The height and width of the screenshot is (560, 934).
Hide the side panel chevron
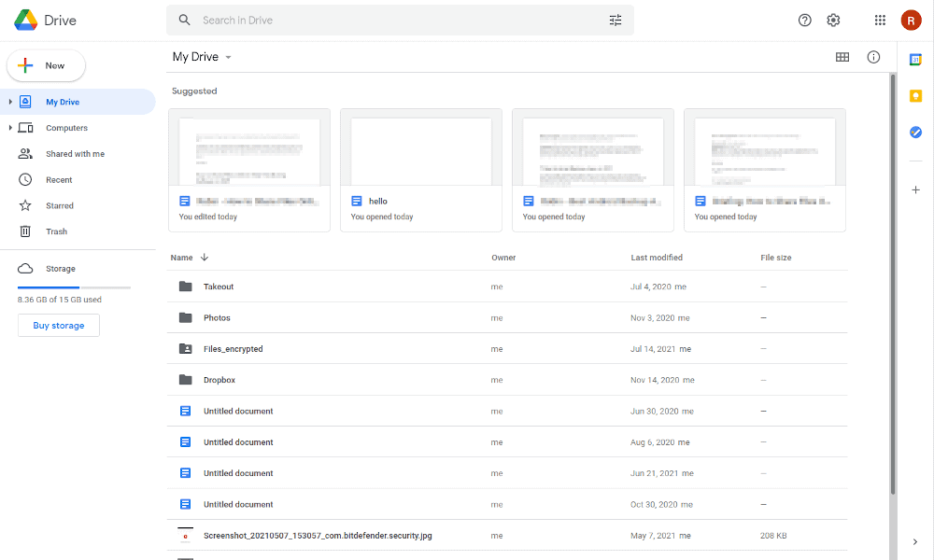point(915,541)
